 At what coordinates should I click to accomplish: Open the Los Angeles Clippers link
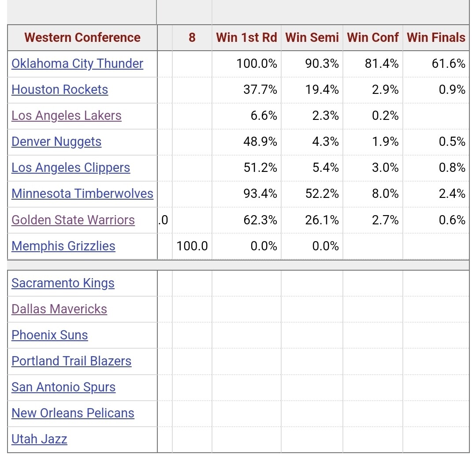click(x=71, y=167)
